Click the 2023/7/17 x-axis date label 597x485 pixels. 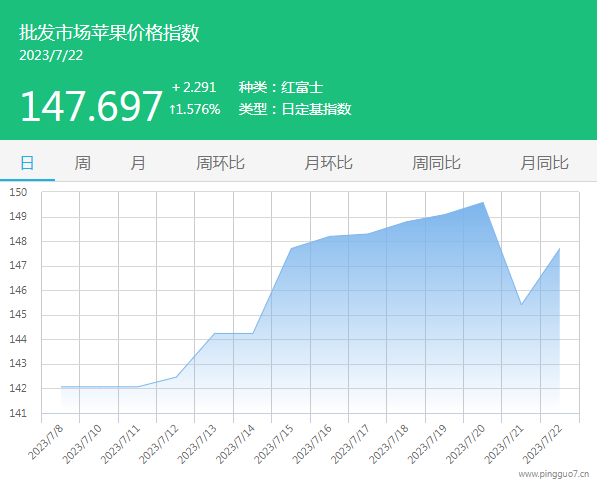[x=350, y=444]
